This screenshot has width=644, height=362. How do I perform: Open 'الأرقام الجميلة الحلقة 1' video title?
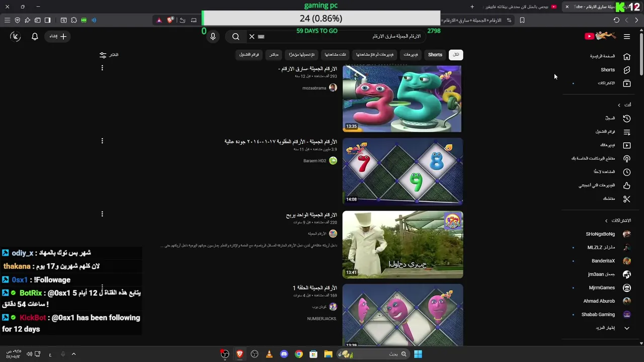(315, 288)
